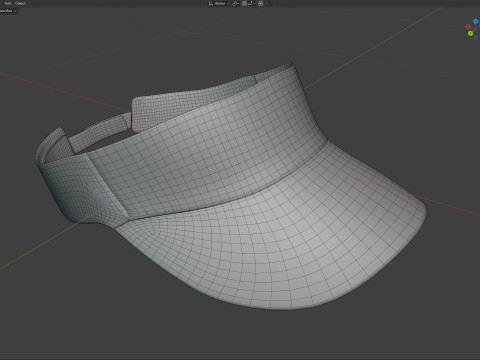Open the viewport Select Box tool dropdown
Screen dimensions: 480x360
8,11
